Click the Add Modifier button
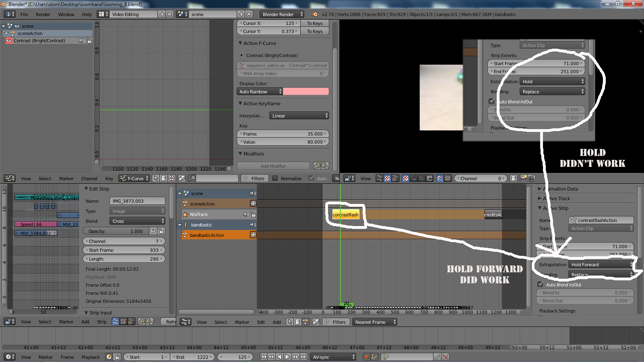Image resolution: width=644 pixels, height=362 pixels. coord(273,166)
